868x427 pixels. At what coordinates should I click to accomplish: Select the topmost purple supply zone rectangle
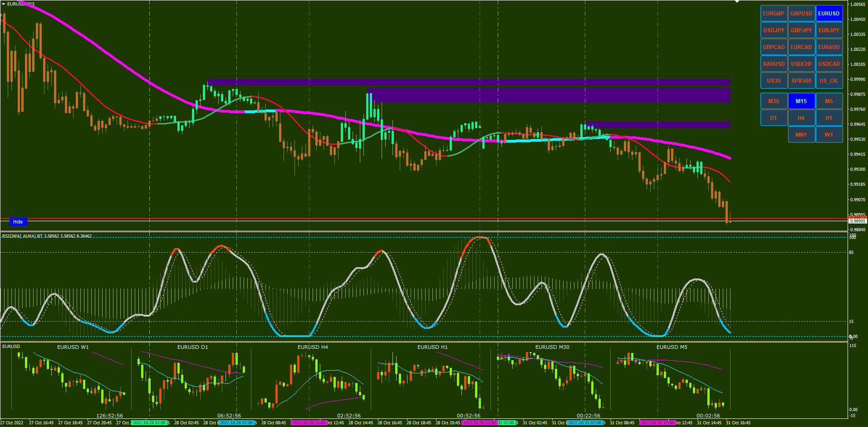pos(469,82)
